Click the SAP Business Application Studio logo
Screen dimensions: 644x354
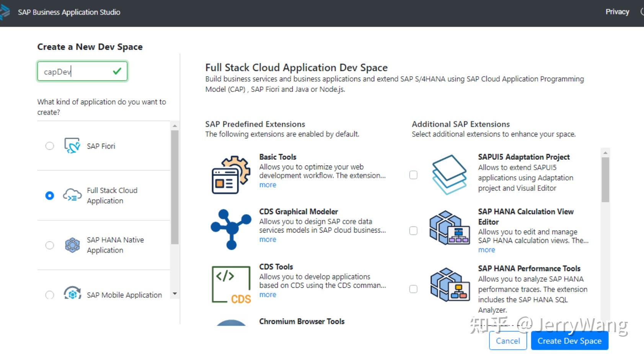[x=6, y=11]
